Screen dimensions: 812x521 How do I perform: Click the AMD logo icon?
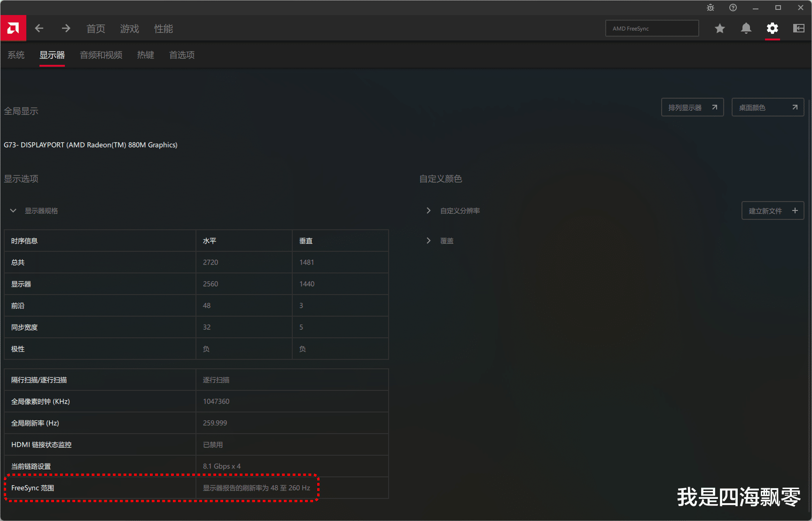(13, 28)
